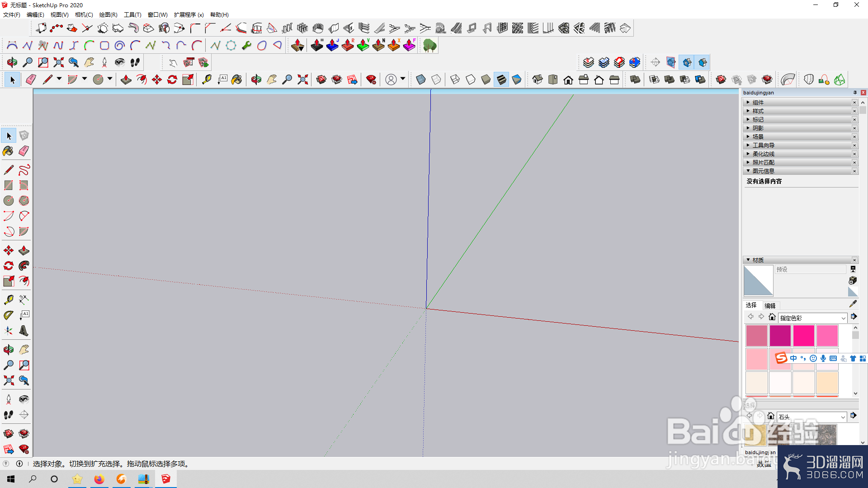Select the Axes tool in left toolbar
Viewport: 868px width, 488px height.
tap(9, 330)
